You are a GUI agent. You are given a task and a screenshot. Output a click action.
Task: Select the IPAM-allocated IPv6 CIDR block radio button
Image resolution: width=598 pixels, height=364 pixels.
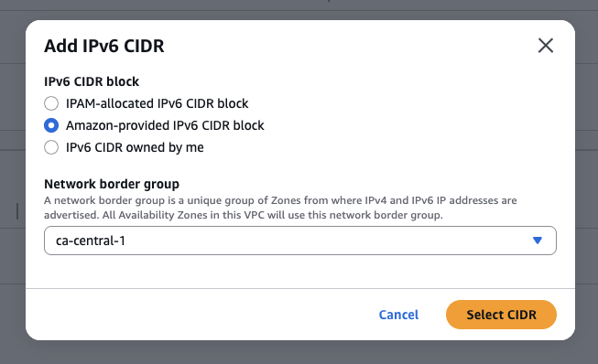pyautogui.click(x=51, y=103)
